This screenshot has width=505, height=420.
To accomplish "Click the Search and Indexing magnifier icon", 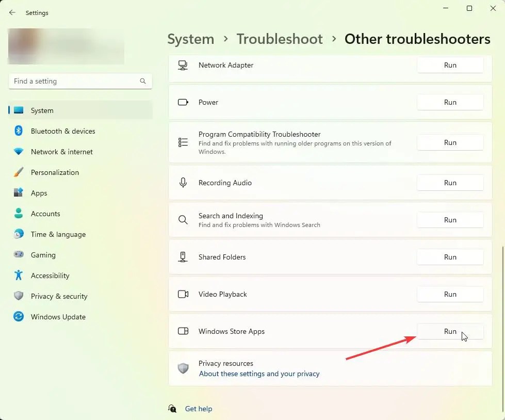I will coord(183,220).
